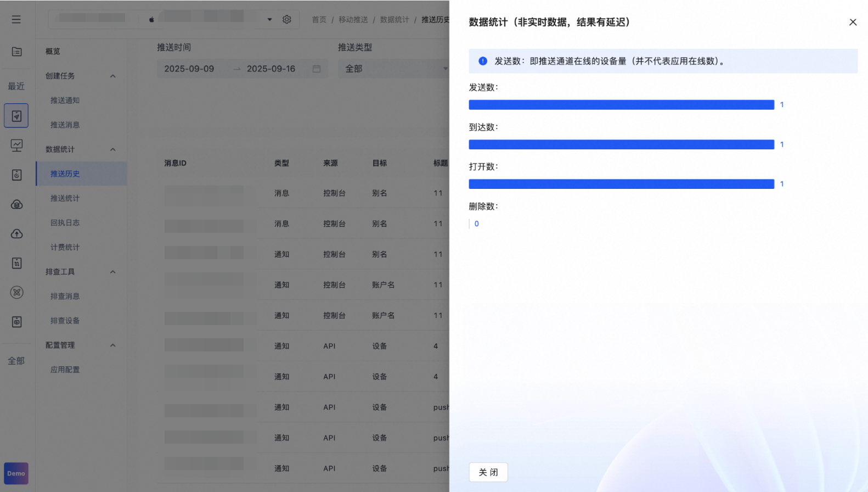The image size is (868, 492).
Task: Go to 移动推送 breadcrumb link
Action: [353, 20]
